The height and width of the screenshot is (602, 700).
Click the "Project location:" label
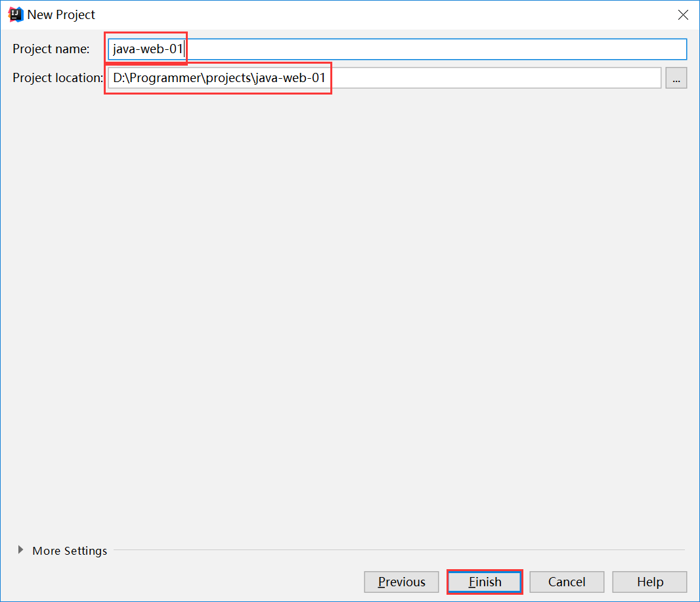pos(58,78)
